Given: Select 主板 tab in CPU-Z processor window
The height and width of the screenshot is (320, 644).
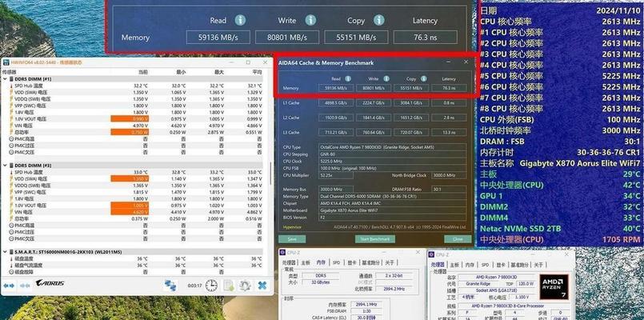Looking at the screenshot, I should tap(454, 265).
